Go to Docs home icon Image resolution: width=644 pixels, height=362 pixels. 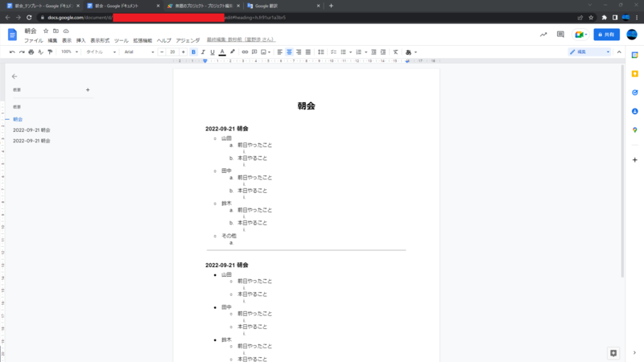click(12, 35)
